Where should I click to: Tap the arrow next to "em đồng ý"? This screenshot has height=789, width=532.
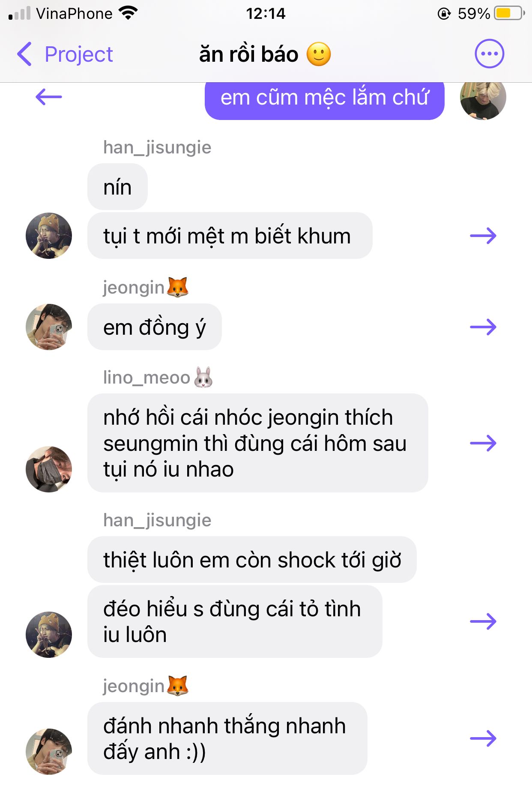click(483, 327)
